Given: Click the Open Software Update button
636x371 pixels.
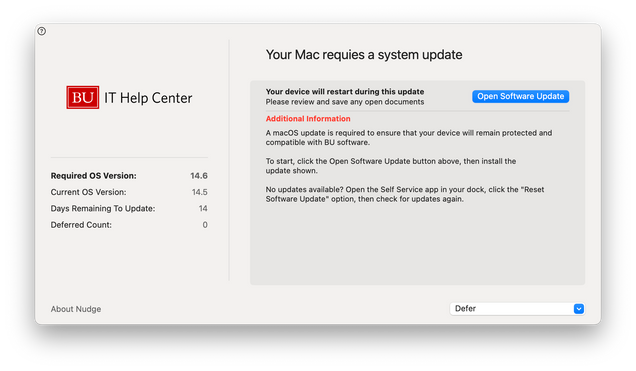Looking at the screenshot, I should [x=520, y=97].
